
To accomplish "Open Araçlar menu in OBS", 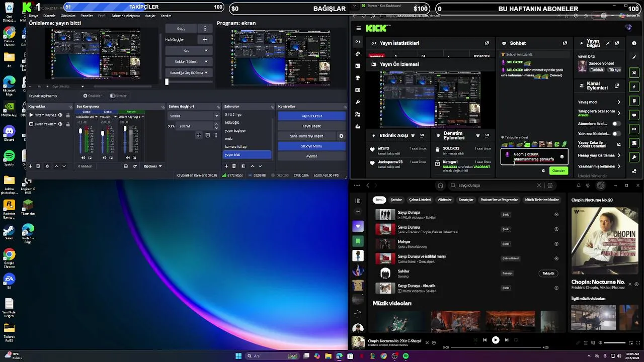I will [x=150, y=16].
